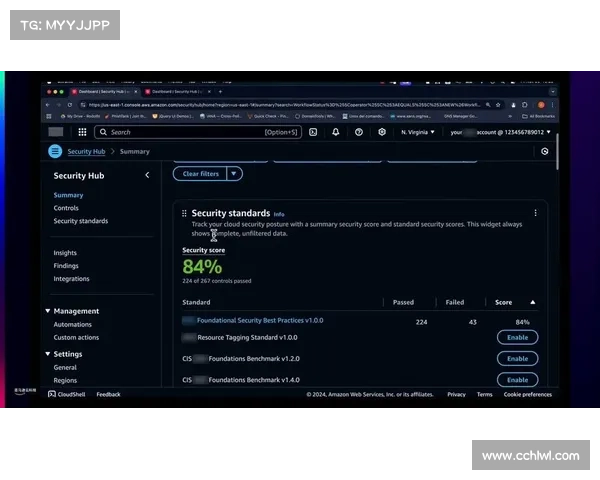Click the icon at right of breadcrumb bar
Viewport: 600px width, 480px height.
[x=545, y=152]
